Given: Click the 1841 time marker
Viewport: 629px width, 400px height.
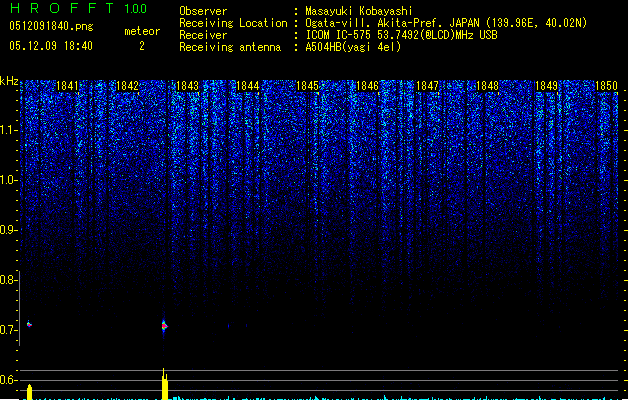Looking at the screenshot, I should tap(67, 86).
